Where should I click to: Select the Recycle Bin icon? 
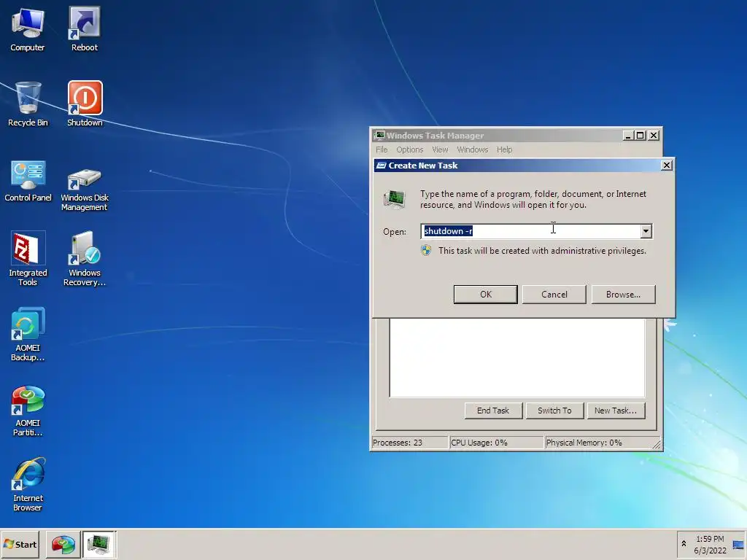[x=28, y=104]
